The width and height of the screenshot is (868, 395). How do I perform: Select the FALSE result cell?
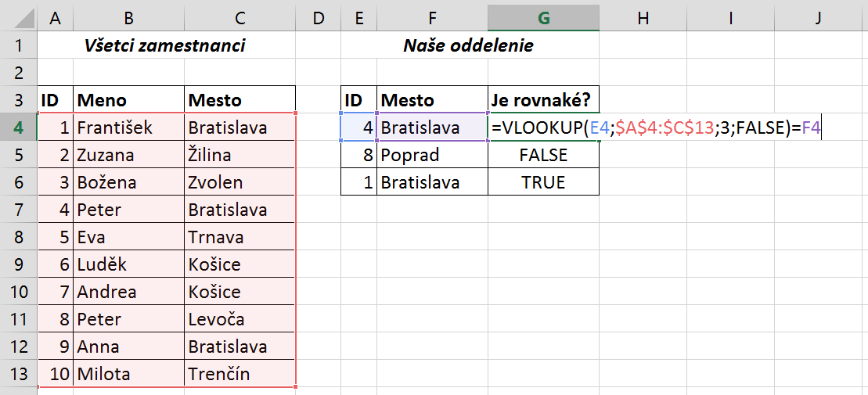pos(544,155)
